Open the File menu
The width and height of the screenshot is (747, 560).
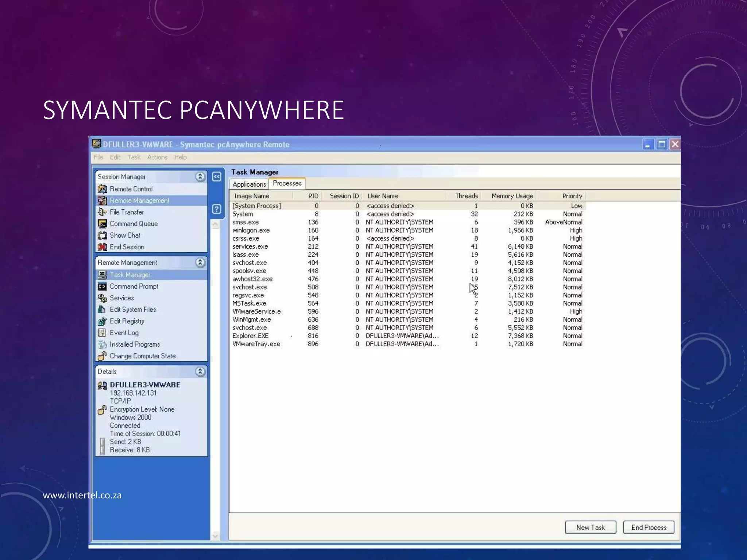click(98, 157)
